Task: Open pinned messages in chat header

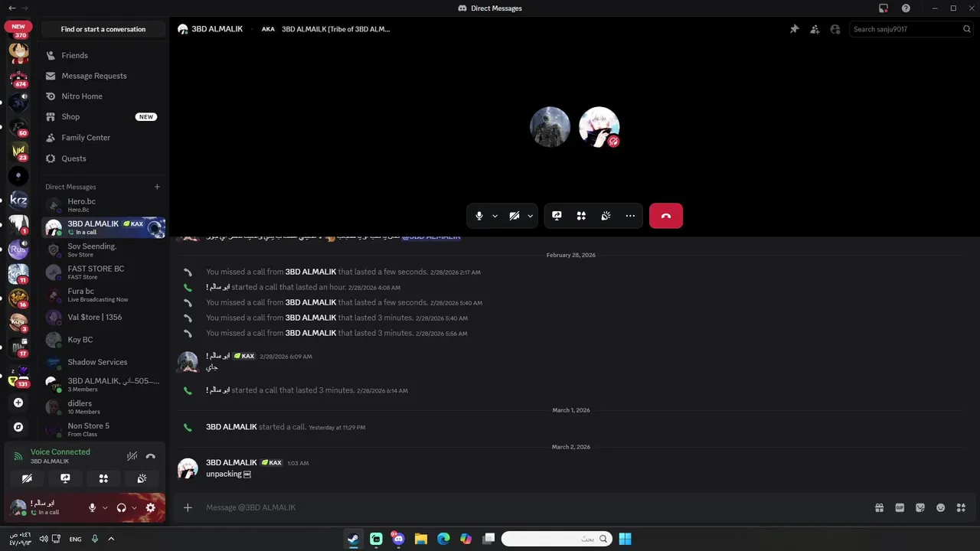Action: pos(794,29)
